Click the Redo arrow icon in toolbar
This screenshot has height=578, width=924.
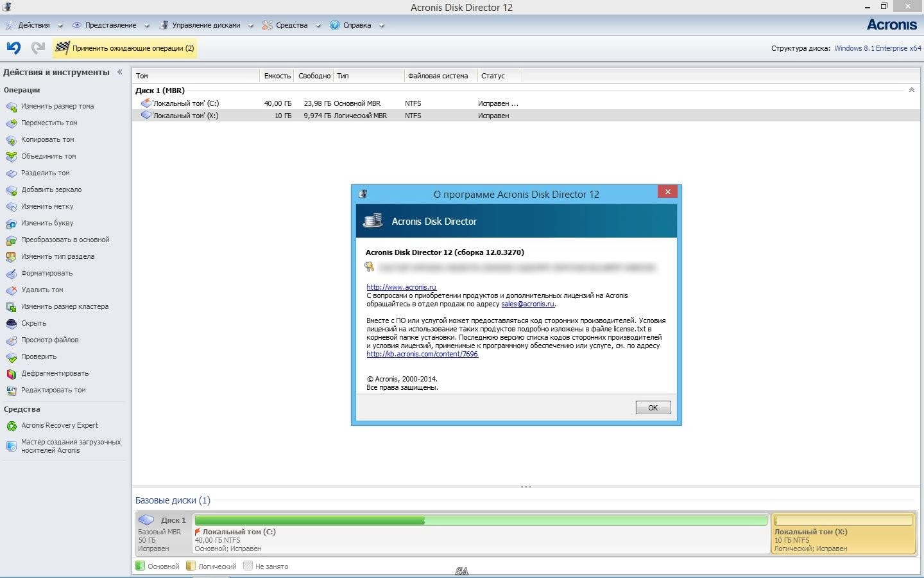tap(38, 48)
